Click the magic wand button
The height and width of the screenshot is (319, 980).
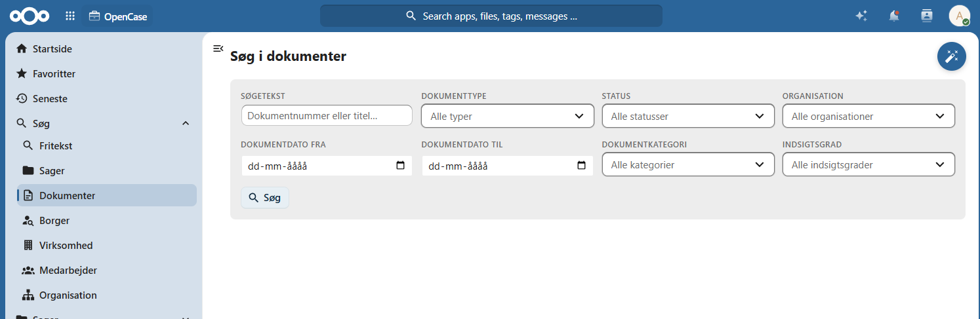[x=952, y=56]
